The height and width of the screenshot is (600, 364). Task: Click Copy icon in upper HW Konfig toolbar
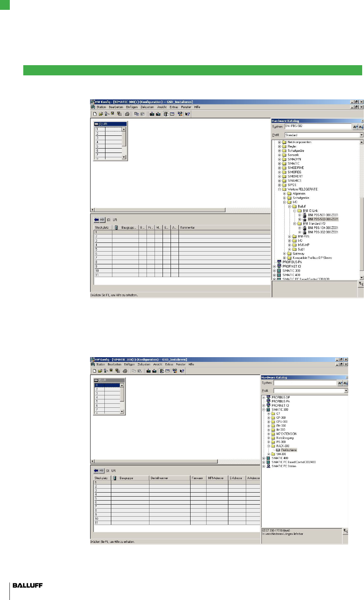(x=136, y=114)
